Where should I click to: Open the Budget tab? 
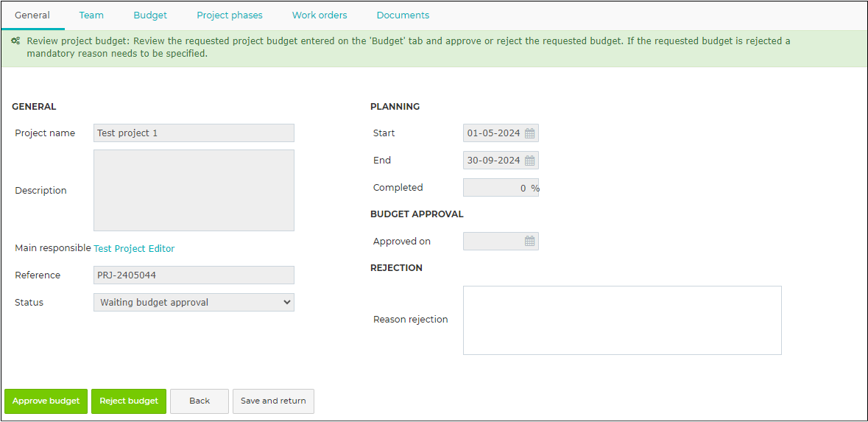150,15
